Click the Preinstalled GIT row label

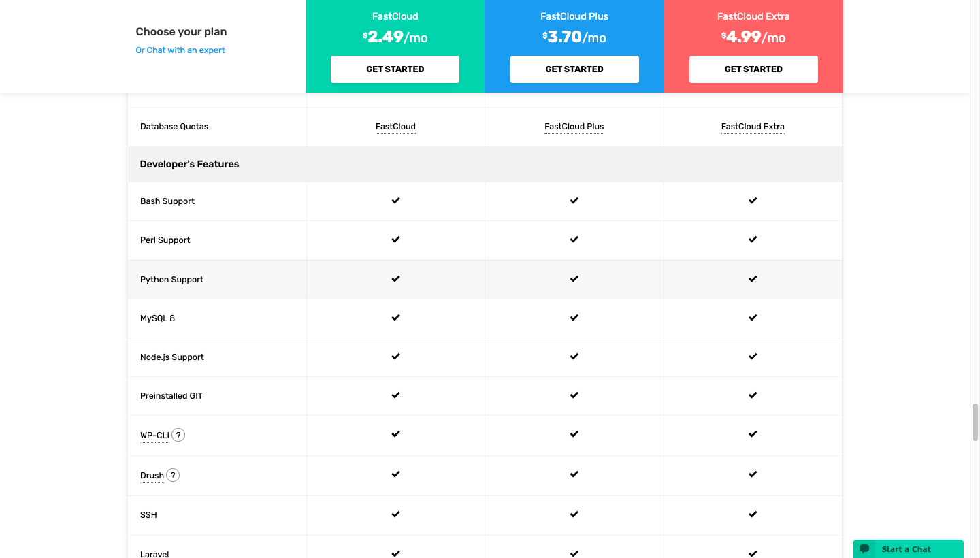coord(171,396)
